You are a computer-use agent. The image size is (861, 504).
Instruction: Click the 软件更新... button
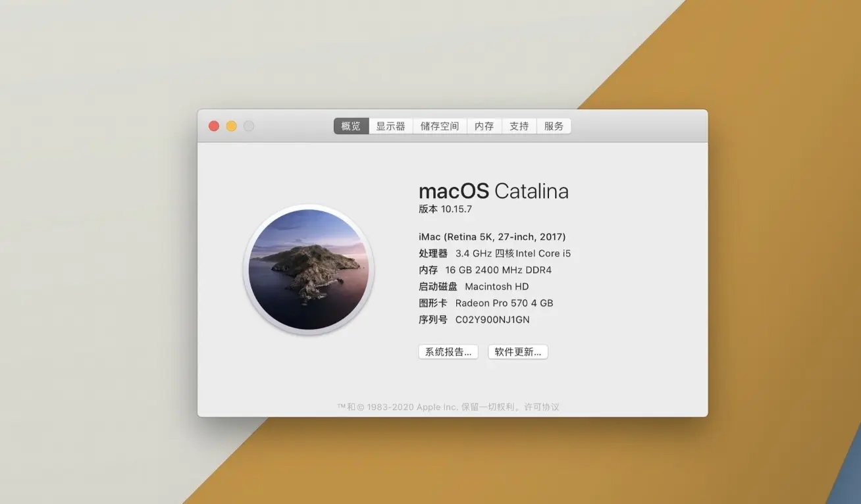click(x=518, y=352)
